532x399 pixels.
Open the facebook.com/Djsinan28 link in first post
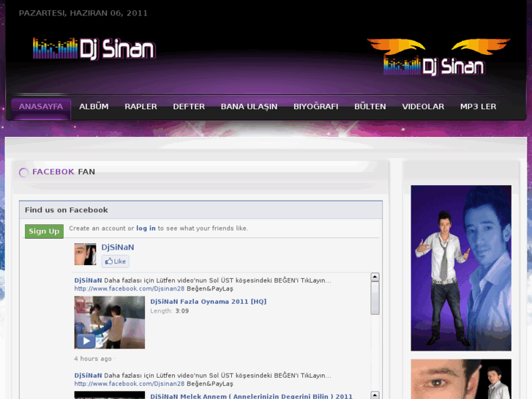(130, 288)
